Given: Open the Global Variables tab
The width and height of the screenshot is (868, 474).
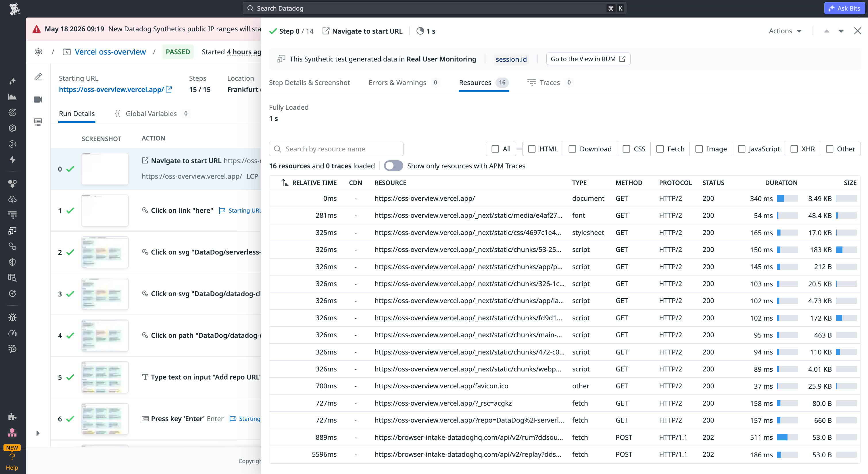Looking at the screenshot, I should (152, 113).
